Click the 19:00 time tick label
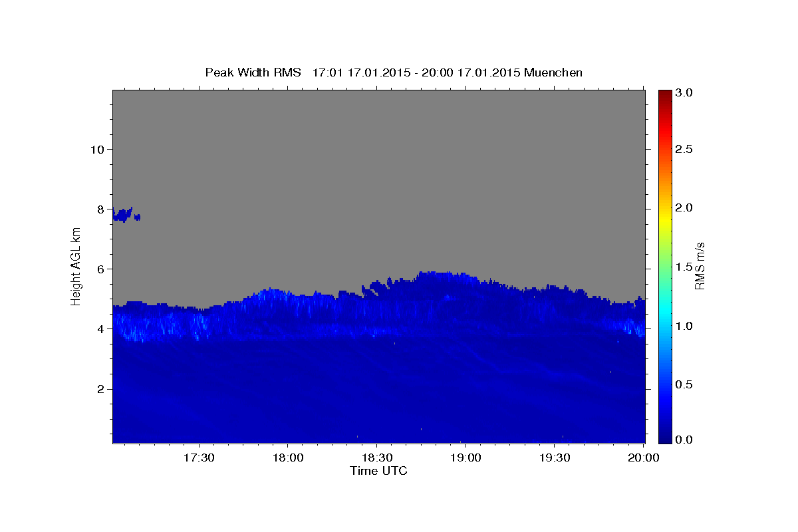The width and height of the screenshot is (798, 532). pos(465,458)
